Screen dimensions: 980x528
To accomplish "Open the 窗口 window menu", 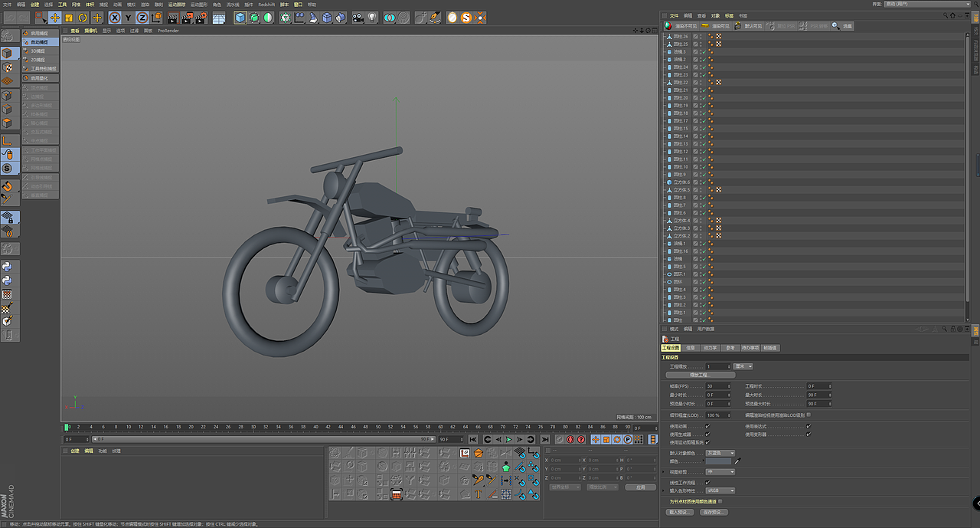I will pos(299,4).
